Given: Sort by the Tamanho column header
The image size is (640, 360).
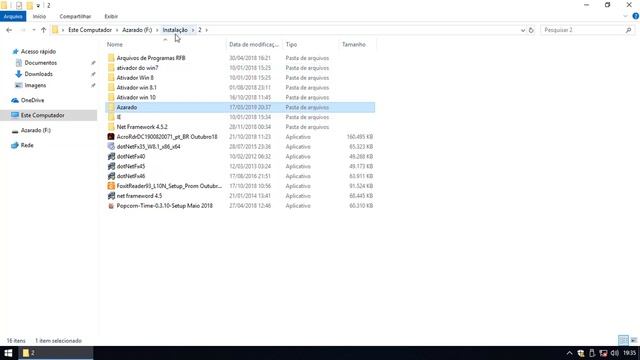Looking at the screenshot, I should pos(353,44).
